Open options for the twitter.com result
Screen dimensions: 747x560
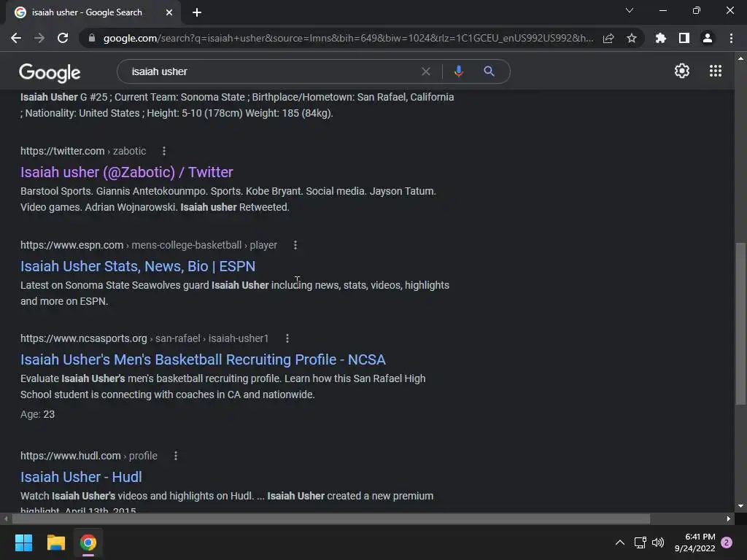(x=164, y=151)
